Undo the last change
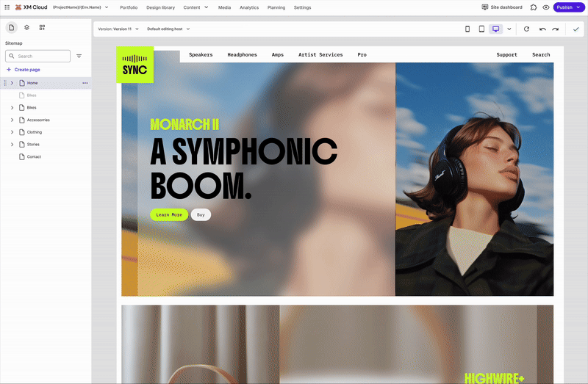The height and width of the screenshot is (384, 588). point(542,29)
